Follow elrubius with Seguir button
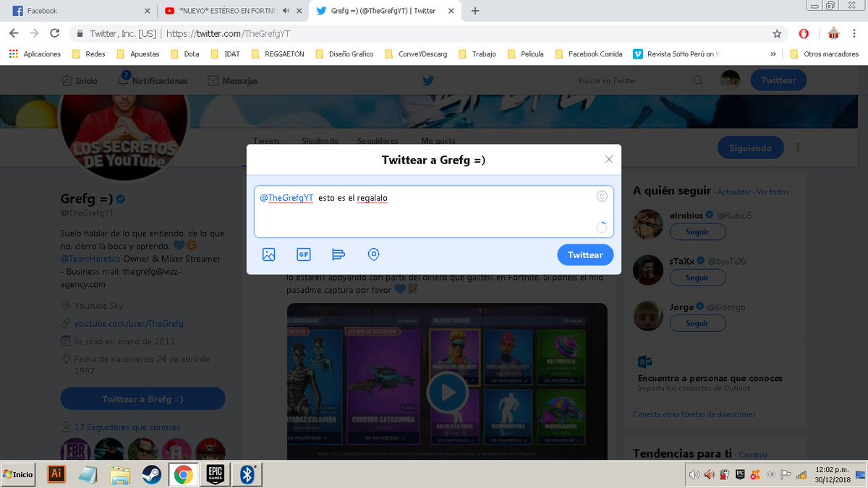Image resolution: width=868 pixels, height=488 pixels. coord(697,232)
